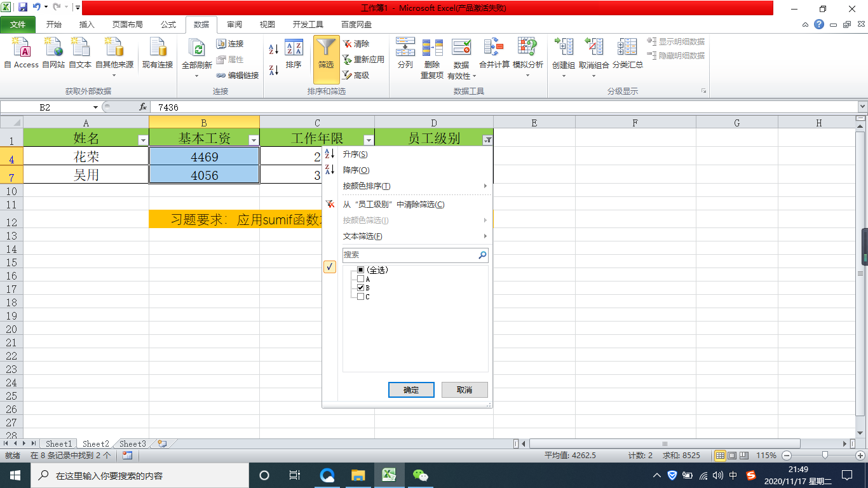Screen dimensions: 868x488
Task: Click 取消 to dismiss the filter menu
Action: [x=465, y=390]
